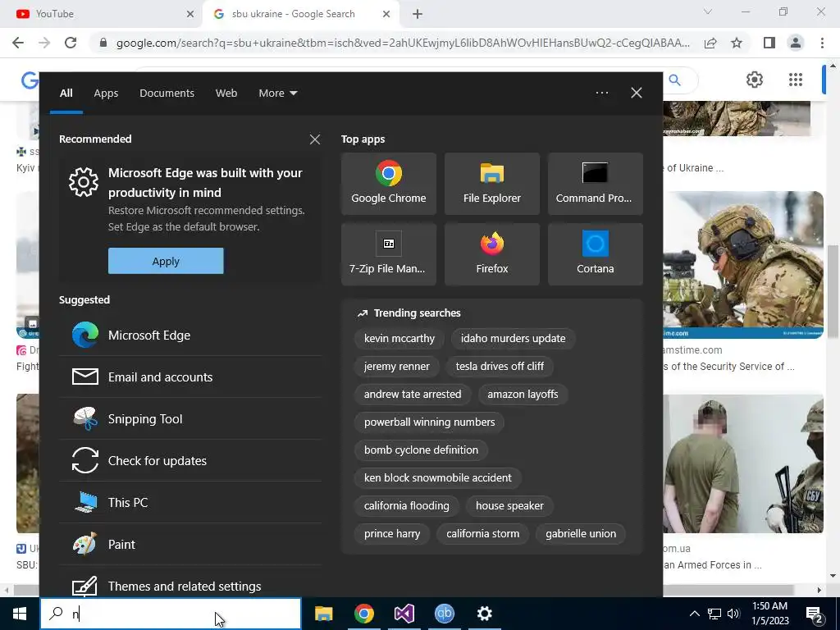Viewport: 840px width, 630px height.
Task: Go back in Chrome browser
Action: (x=18, y=43)
